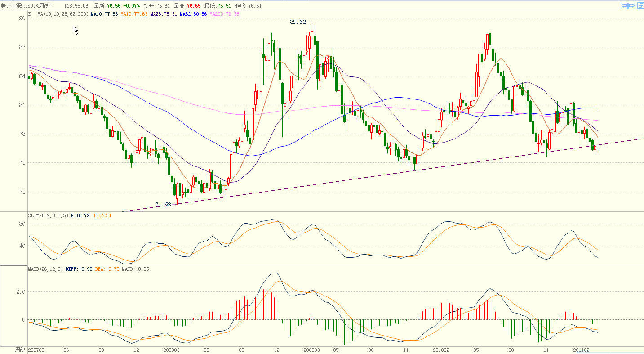
Task: Click the K label of the candlestick chart
Action: (30, 14)
